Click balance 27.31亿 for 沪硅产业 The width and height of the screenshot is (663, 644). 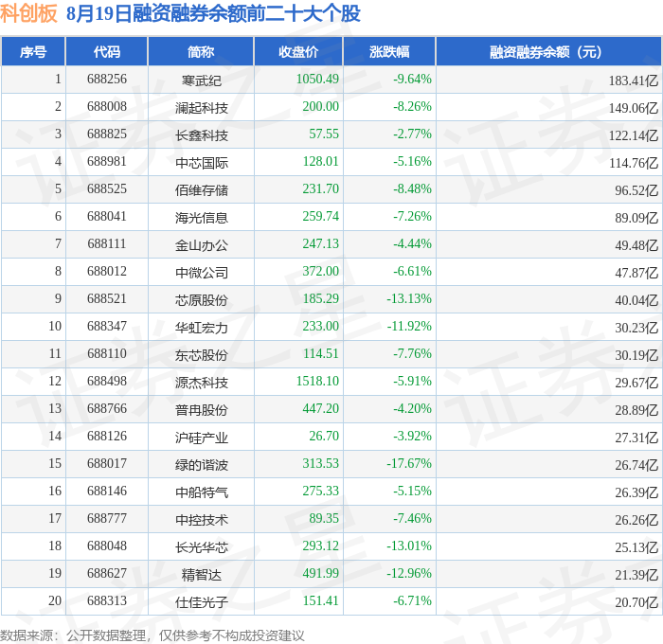click(x=636, y=438)
